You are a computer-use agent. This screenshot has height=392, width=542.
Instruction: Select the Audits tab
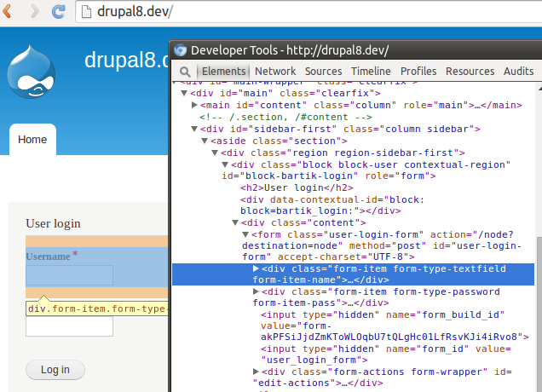coord(518,72)
